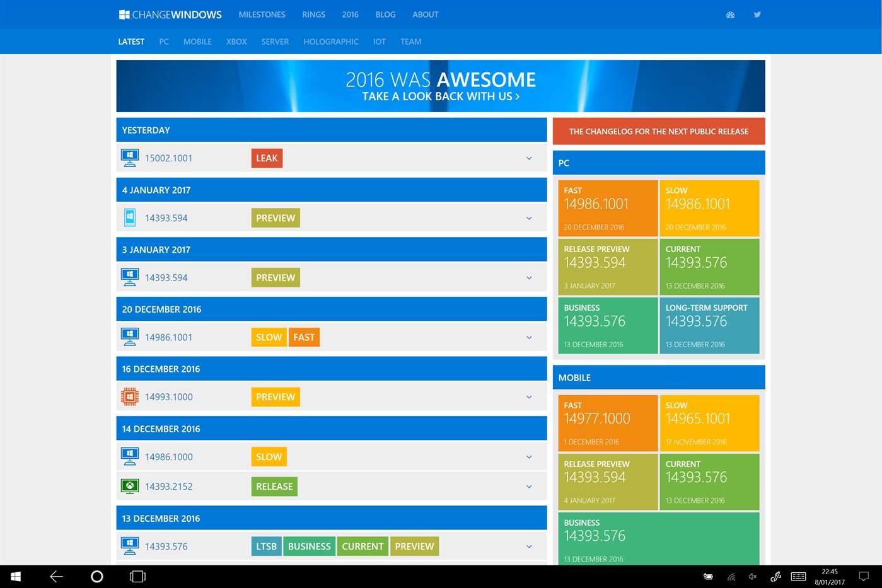882x588 pixels.
Task: Open the PC Slow ring tile 14986.1001
Action: click(x=709, y=208)
